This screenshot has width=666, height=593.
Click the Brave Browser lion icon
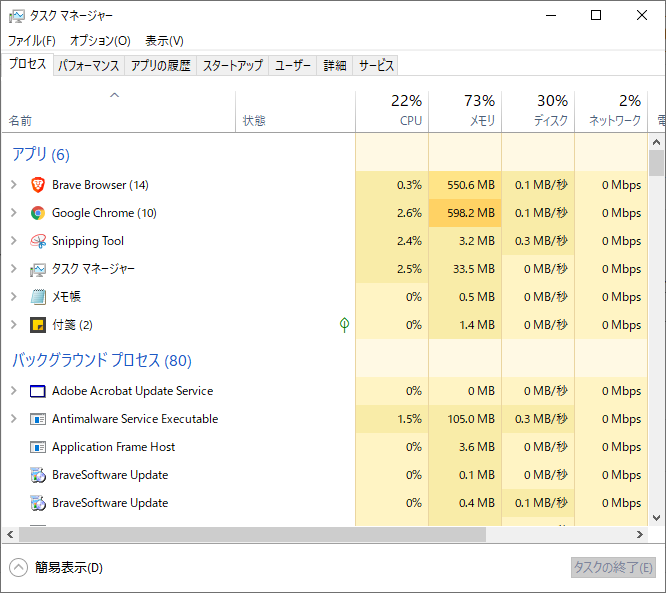click(38, 185)
